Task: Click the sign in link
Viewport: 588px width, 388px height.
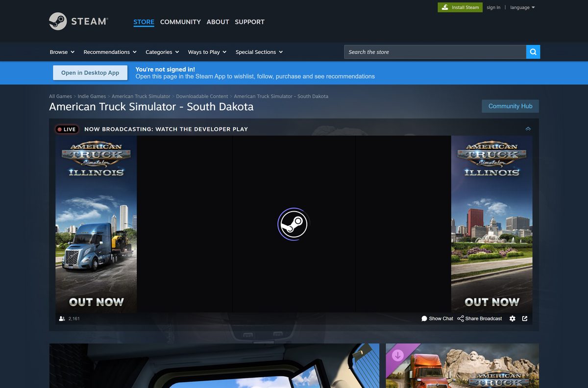Action: pyautogui.click(x=493, y=7)
